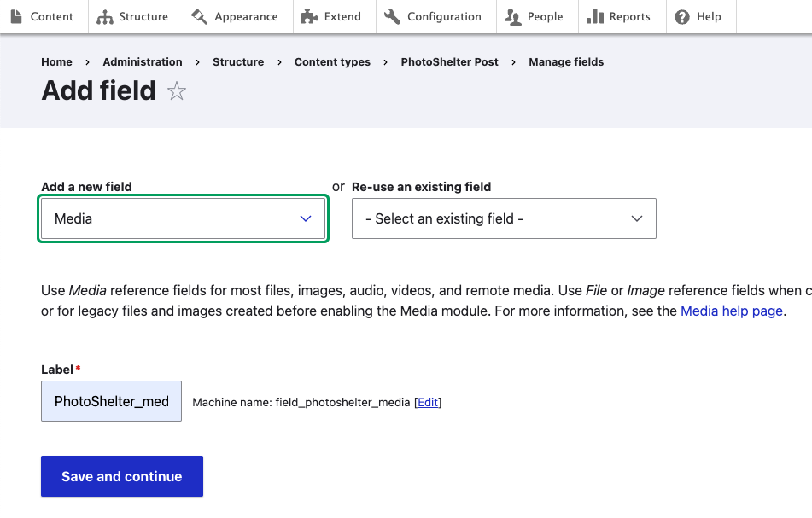
Task: Click the People users icon
Action: tap(512, 17)
